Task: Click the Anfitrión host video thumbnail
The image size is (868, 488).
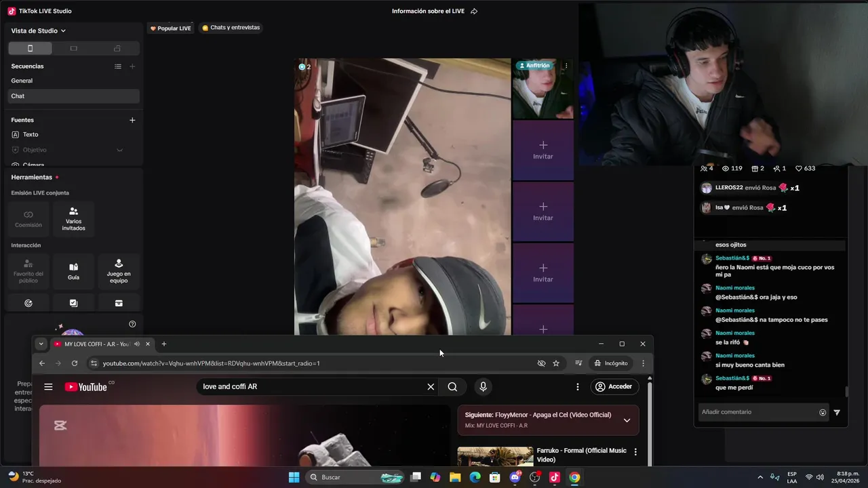Action: pos(543,89)
